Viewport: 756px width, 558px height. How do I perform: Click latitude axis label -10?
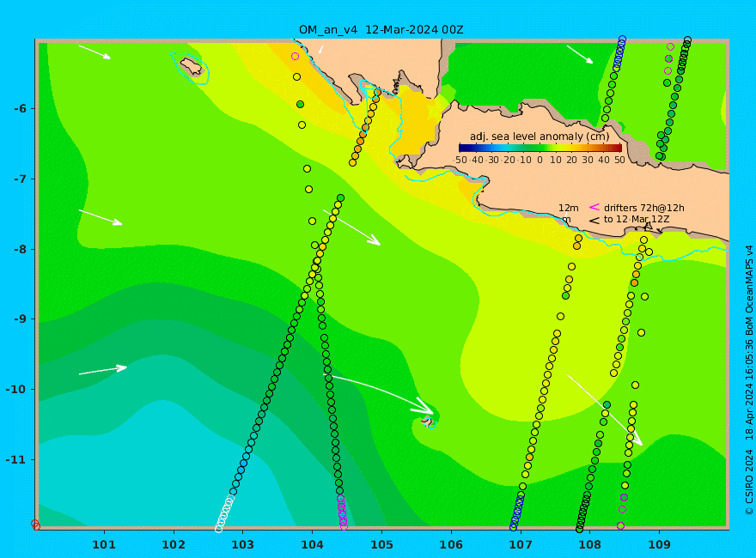16,390
